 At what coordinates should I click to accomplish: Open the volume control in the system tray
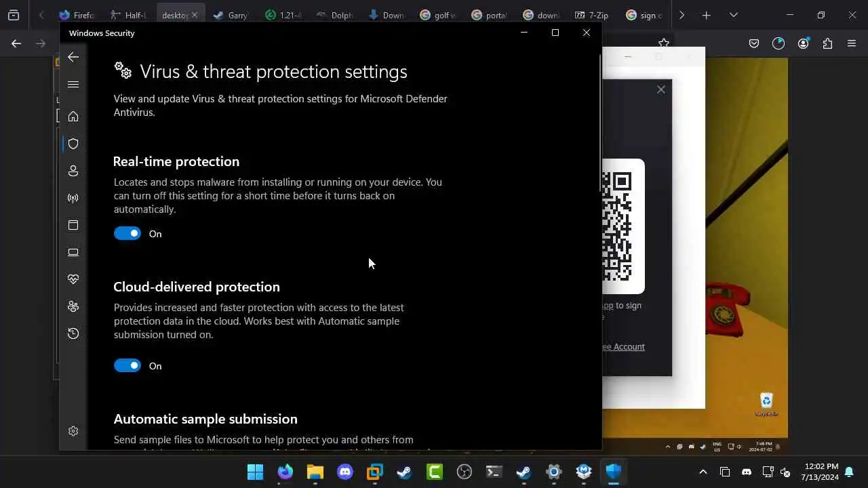pyautogui.click(x=786, y=472)
